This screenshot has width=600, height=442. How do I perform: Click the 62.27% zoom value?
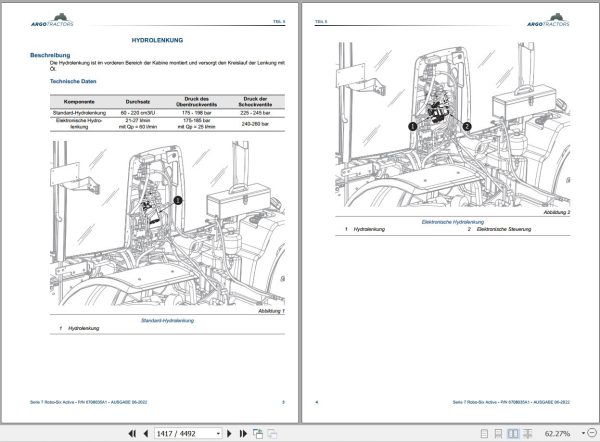(x=557, y=433)
